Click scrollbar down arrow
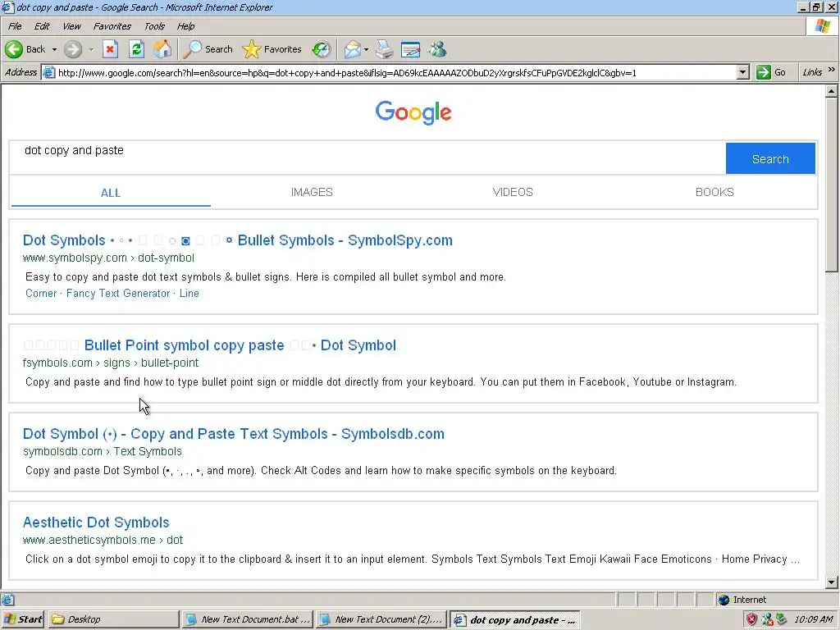The width and height of the screenshot is (840, 630). 831,582
